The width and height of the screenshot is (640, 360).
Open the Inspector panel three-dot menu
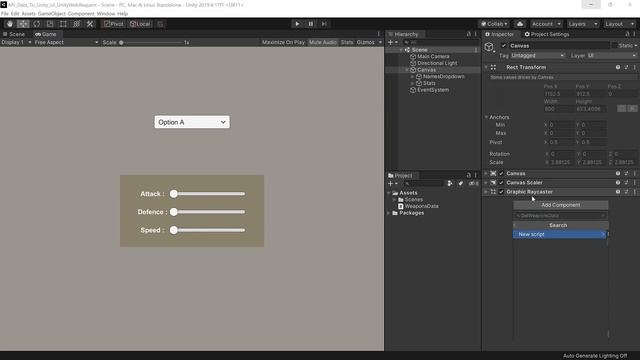pyautogui.click(x=635, y=34)
